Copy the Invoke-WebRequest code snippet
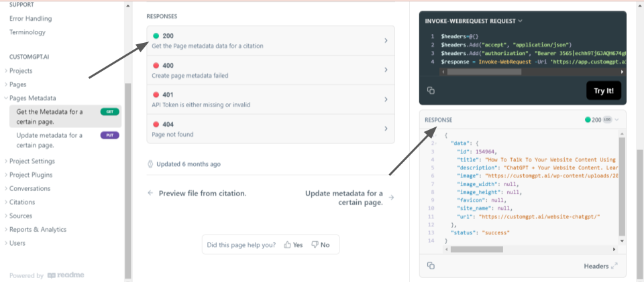644x282 pixels. (431, 90)
